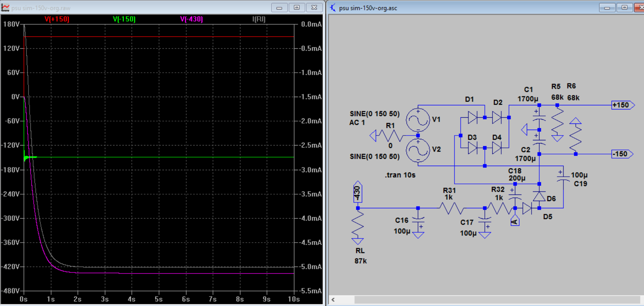The width and height of the screenshot is (644, 306).
Task: Maximize the psu sim-150v-org.raw window
Action: [297, 8]
